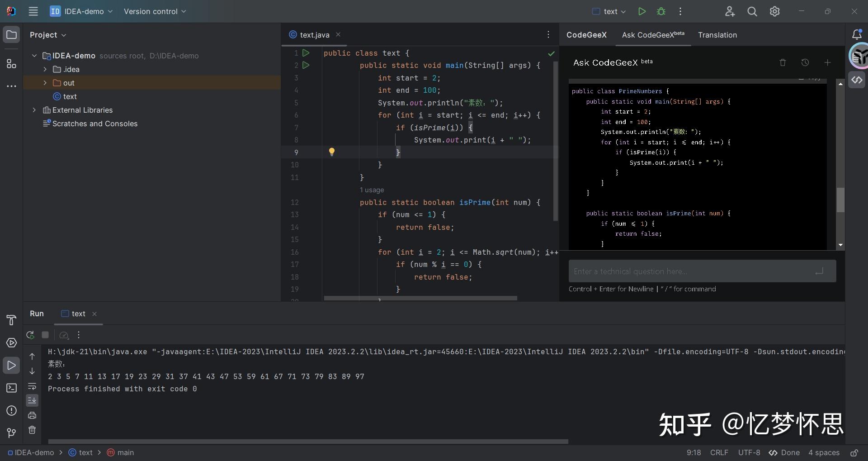Open the Version control menu
The height and width of the screenshot is (461, 868).
coord(155,12)
